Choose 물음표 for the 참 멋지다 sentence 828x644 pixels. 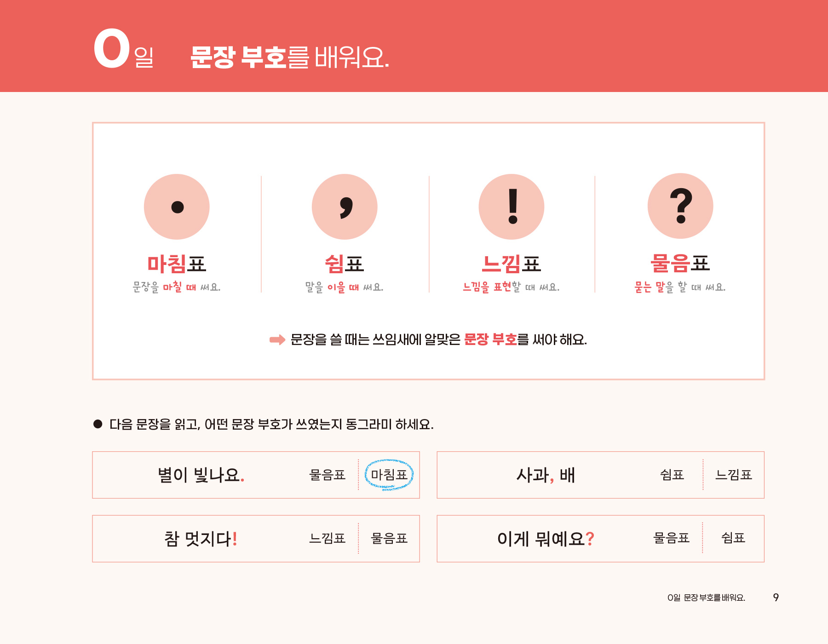click(389, 538)
